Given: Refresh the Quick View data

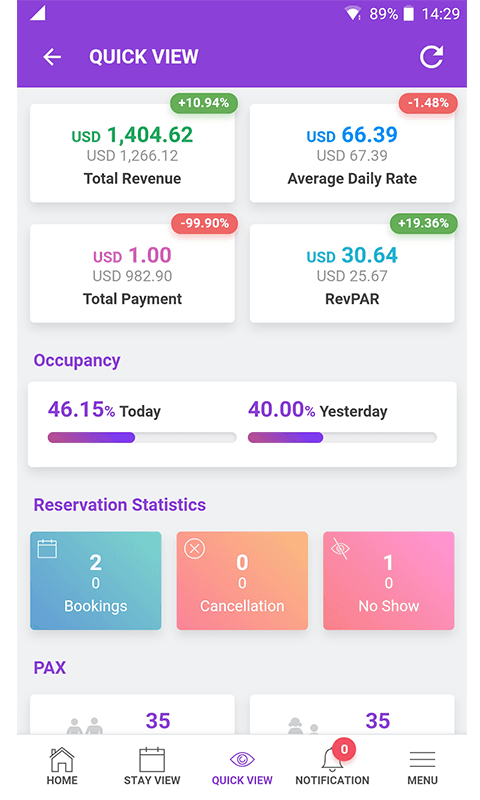Looking at the screenshot, I should click(x=431, y=57).
